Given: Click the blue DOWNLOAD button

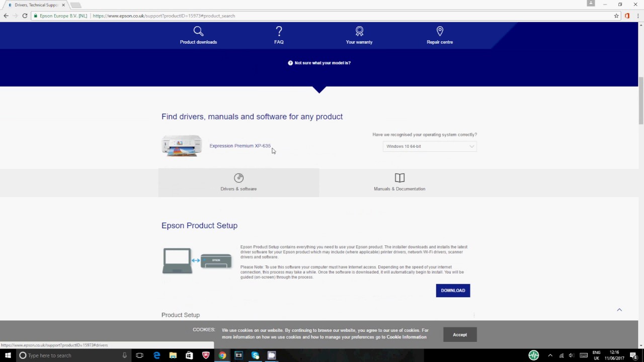Looking at the screenshot, I should pyautogui.click(x=453, y=290).
